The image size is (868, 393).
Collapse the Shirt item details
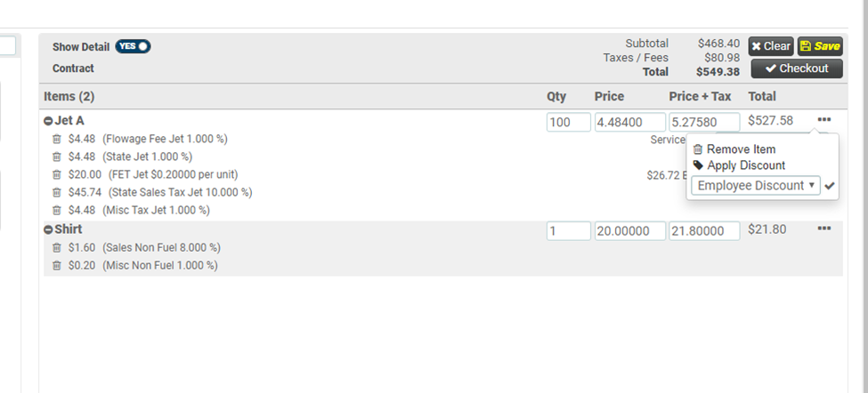tap(48, 229)
